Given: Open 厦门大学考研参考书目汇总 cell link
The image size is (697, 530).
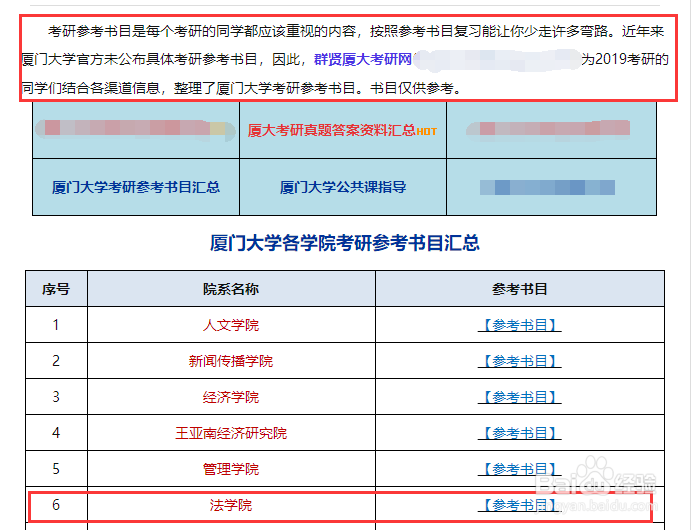Looking at the screenshot, I should (x=136, y=187).
